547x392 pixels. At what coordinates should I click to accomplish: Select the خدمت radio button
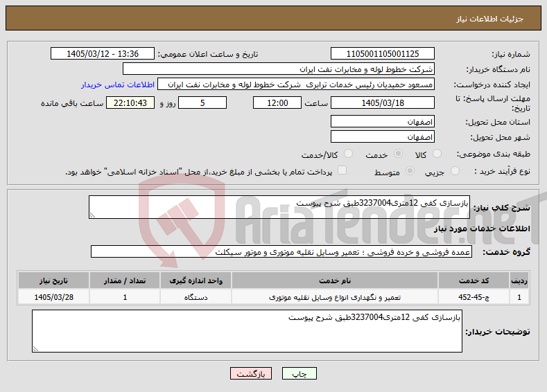[398, 154]
